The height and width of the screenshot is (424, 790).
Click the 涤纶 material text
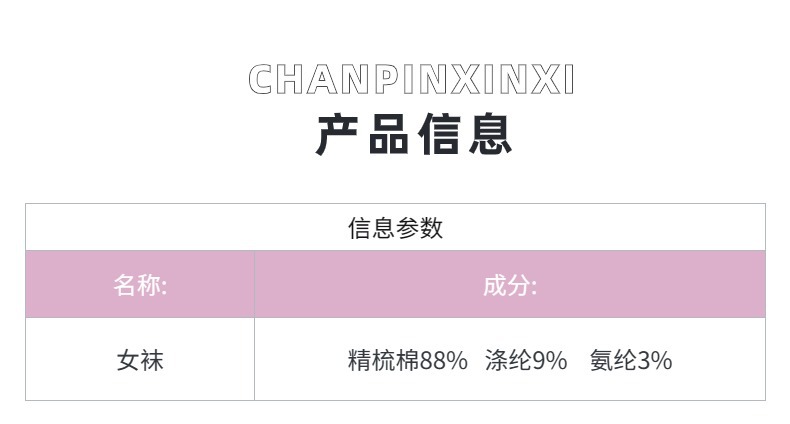[x=507, y=360]
